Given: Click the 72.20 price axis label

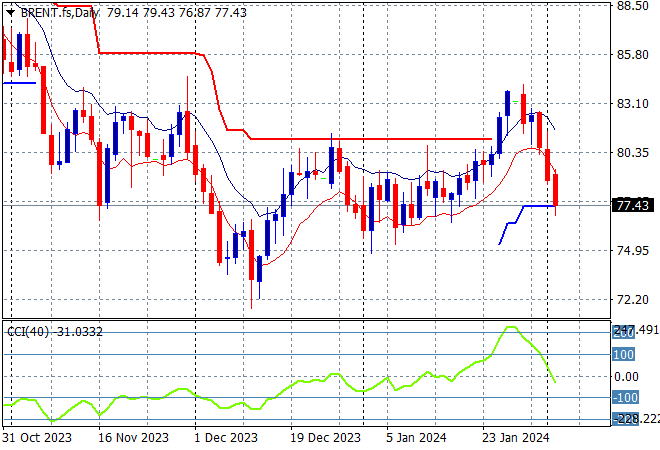Looking at the screenshot, I should tap(633, 300).
